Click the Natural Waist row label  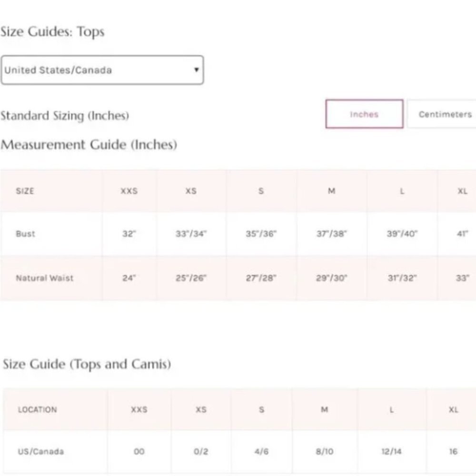pos(45,278)
